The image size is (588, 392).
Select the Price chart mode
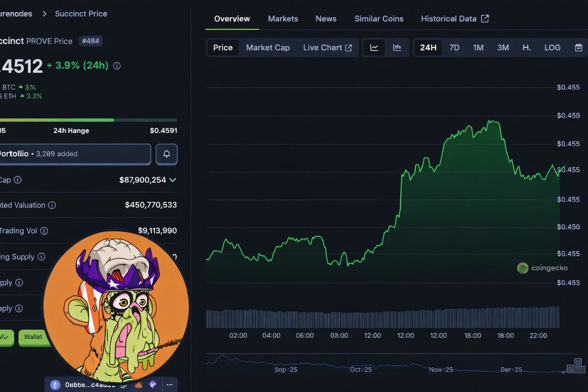[x=223, y=48]
